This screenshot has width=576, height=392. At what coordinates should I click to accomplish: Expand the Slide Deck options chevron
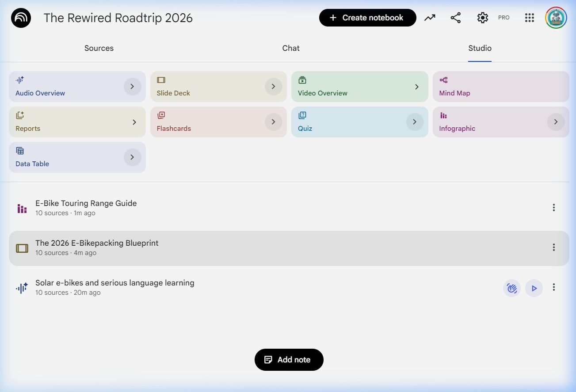[273, 87]
